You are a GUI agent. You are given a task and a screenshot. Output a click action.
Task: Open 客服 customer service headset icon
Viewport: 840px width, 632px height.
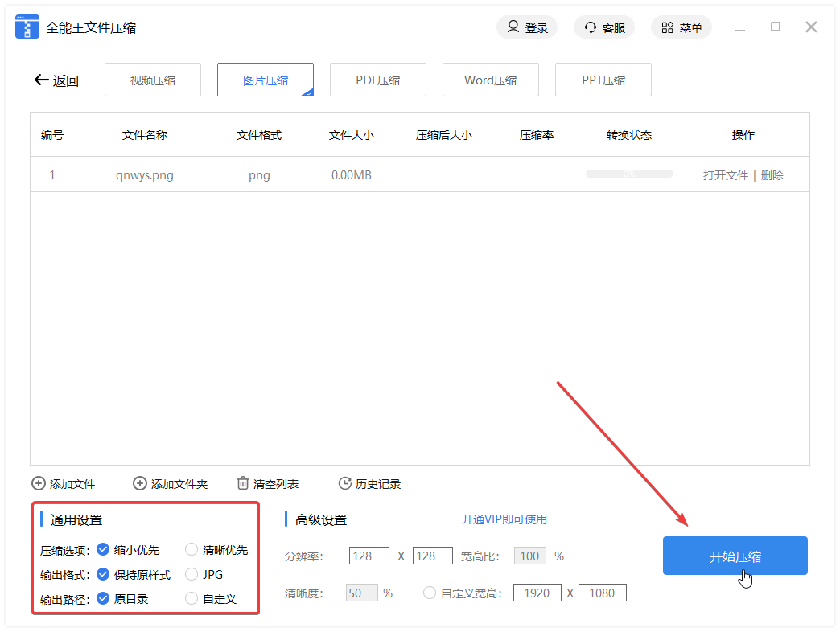click(590, 27)
